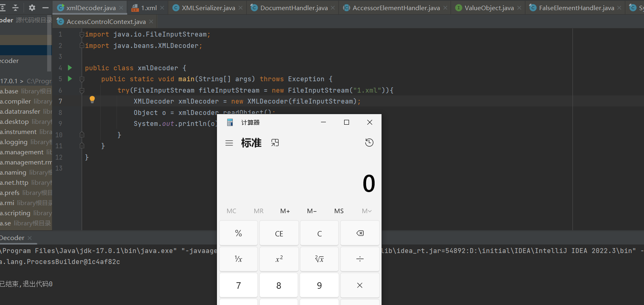Select a.rmi library tree item
The height and width of the screenshot is (305, 644).
26,203
